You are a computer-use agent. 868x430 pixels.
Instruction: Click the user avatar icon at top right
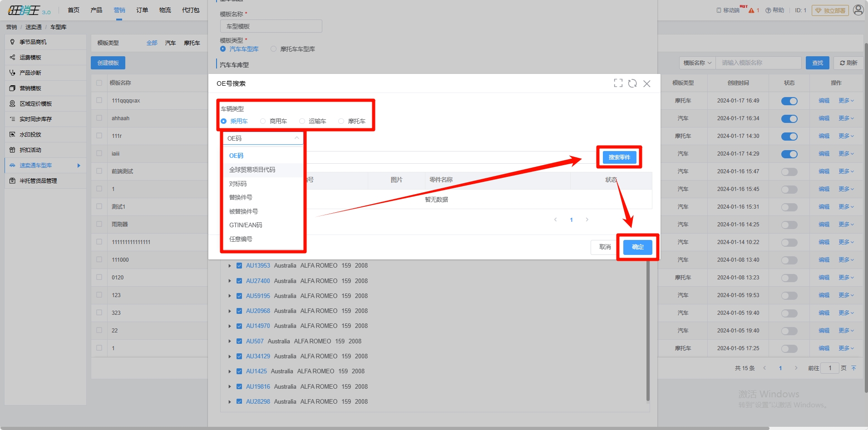[858, 10]
